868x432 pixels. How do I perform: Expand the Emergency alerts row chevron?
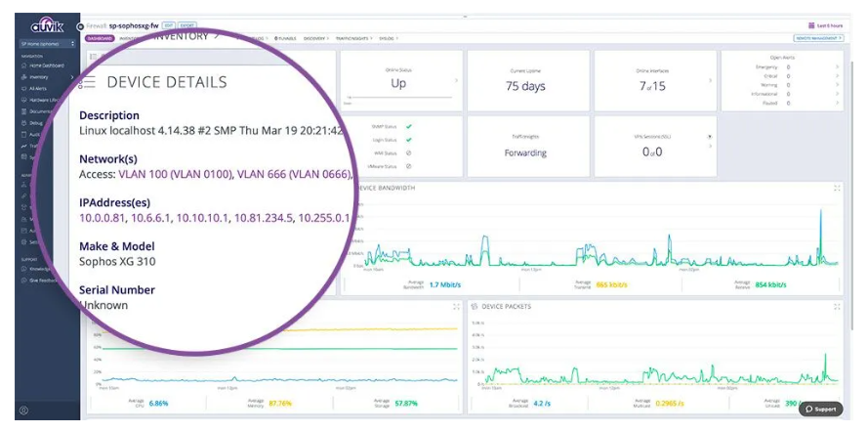(x=837, y=67)
